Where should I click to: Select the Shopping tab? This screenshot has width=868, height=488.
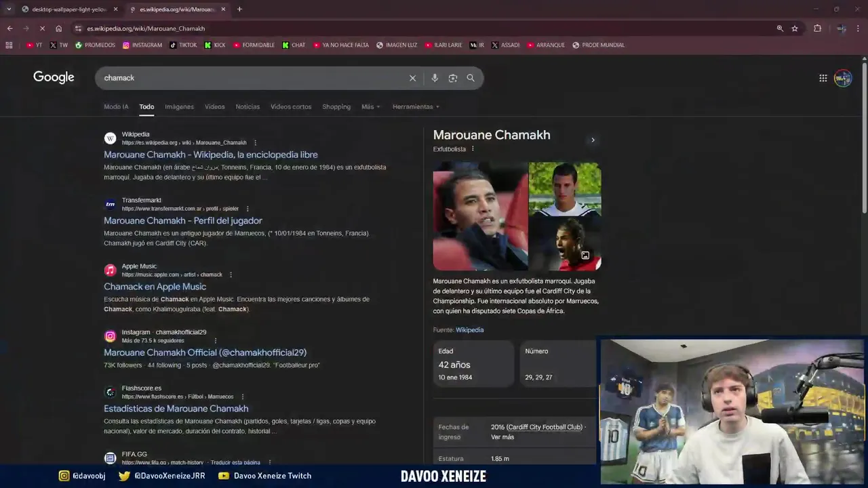point(336,106)
